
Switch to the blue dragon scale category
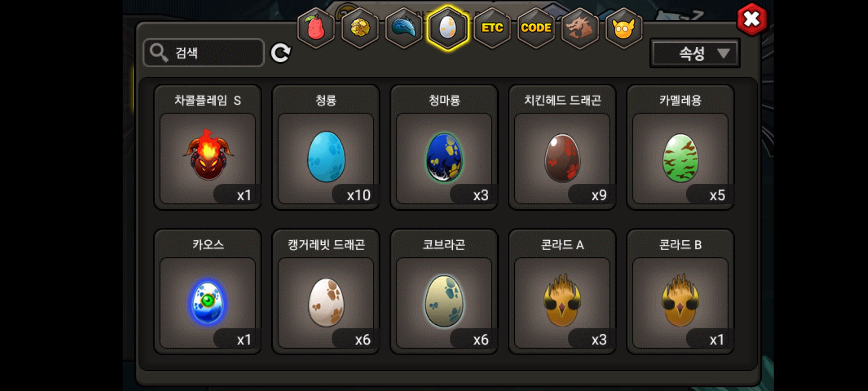pos(404,28)
